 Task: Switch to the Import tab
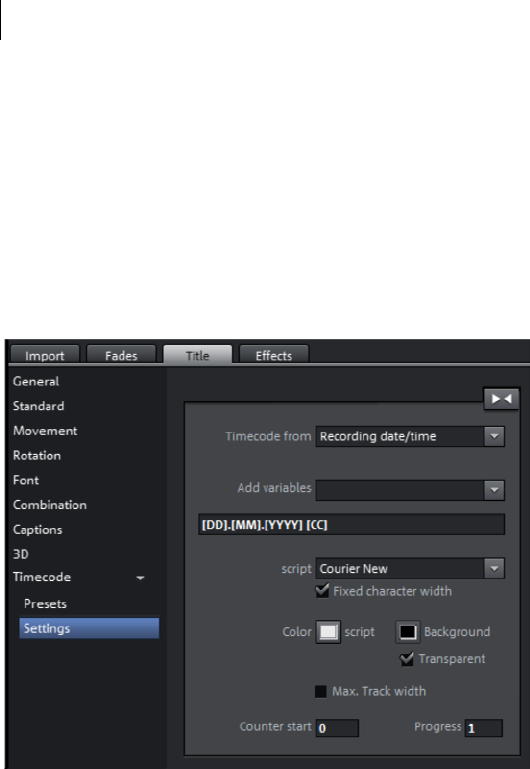click(x=45, y=355)
